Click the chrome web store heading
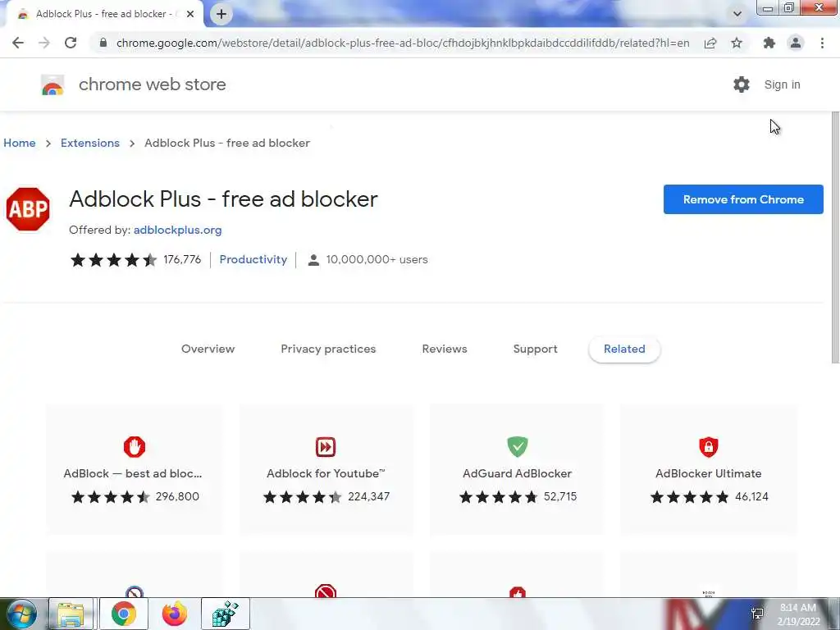Image resolution: width=840 pixels, height=630 pixels. pyautogui.click(x=152, y=84)
